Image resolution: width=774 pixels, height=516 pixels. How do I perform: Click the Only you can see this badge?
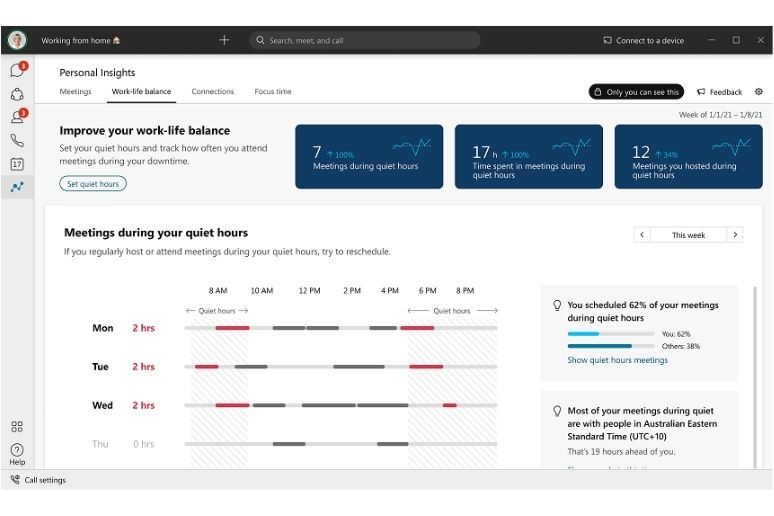click(636, 92)
